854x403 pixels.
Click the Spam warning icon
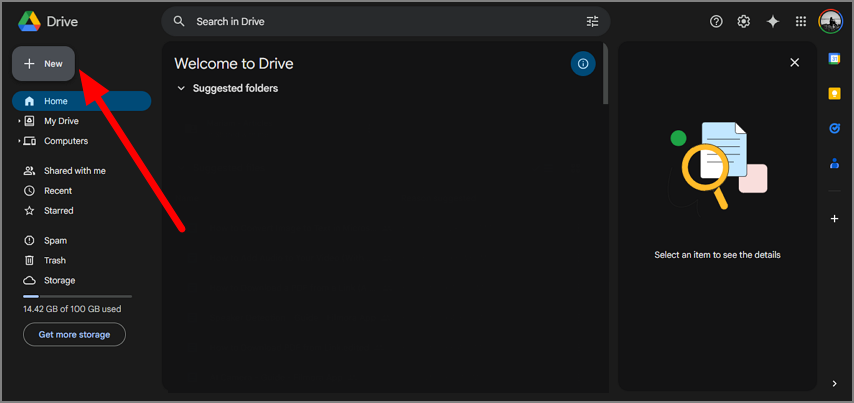(29, 240)
